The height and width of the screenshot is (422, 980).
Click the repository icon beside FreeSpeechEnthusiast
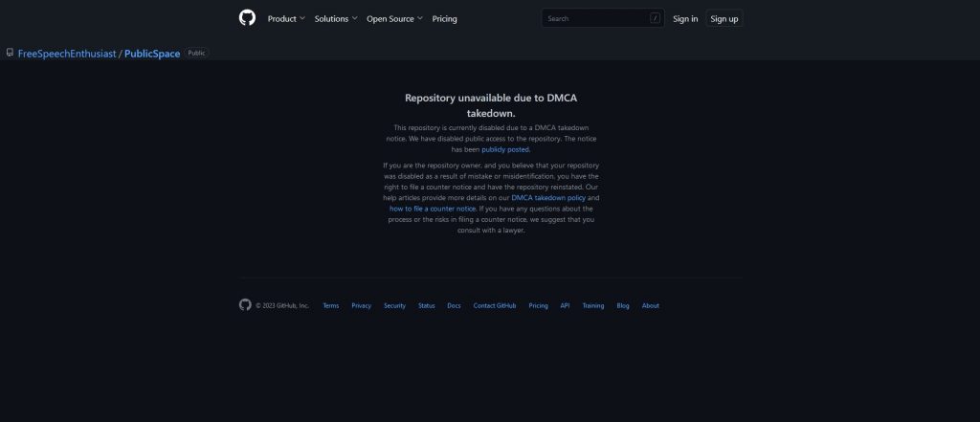(x=10, y=53)
